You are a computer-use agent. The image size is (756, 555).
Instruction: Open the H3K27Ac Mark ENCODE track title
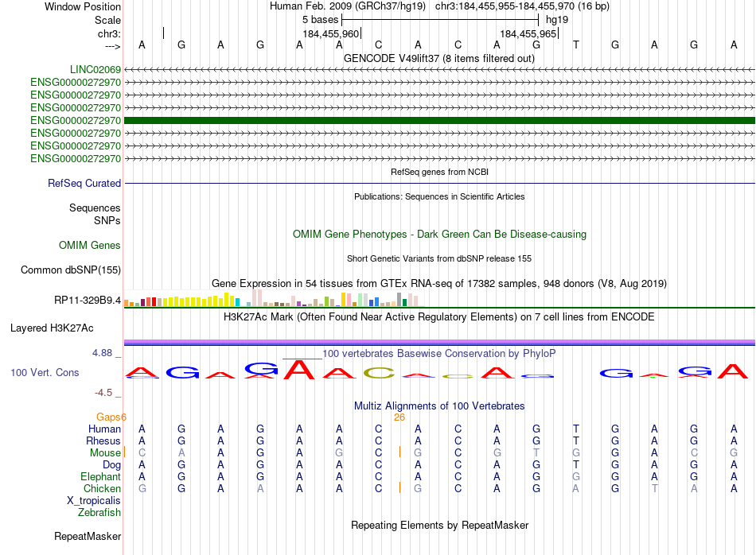(x=439, y=317)
